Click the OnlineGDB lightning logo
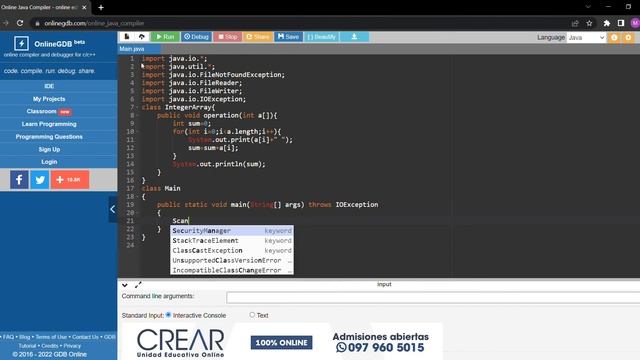The image size is (640, 360). 21,43
